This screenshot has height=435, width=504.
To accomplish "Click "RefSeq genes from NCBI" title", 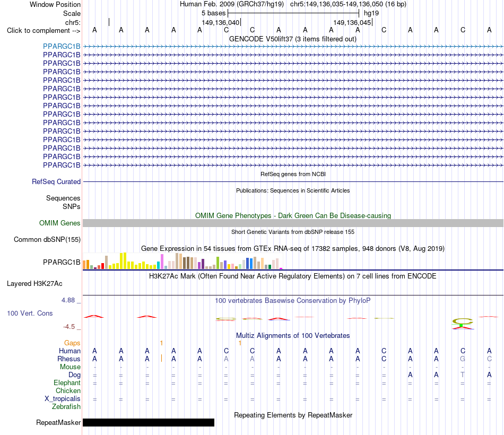I will point(293,174).
